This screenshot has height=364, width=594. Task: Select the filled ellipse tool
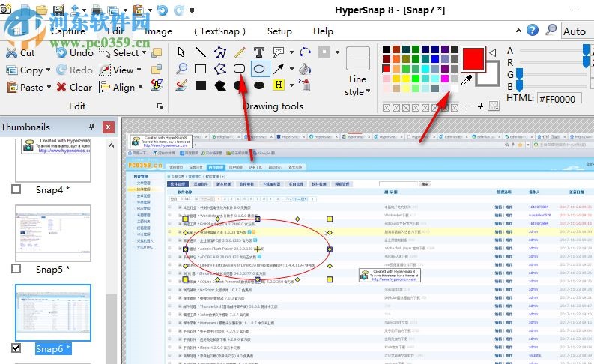click(x=259, y=85)
